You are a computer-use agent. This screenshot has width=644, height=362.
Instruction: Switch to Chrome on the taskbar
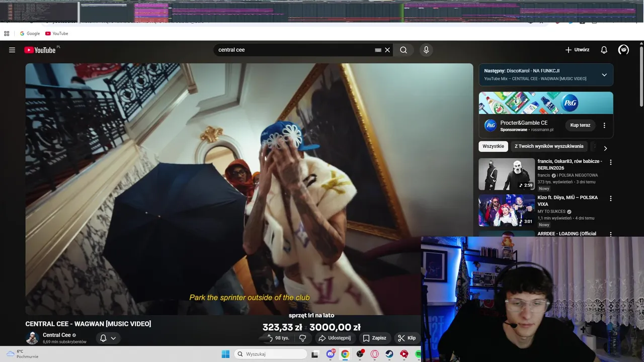point(345,354)
